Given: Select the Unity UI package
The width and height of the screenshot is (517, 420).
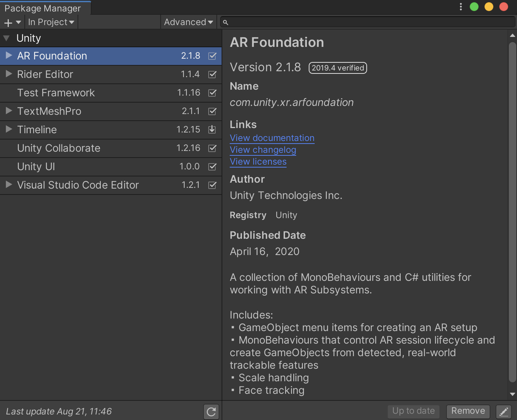Looking at the screenshot, I should [111, 167].
